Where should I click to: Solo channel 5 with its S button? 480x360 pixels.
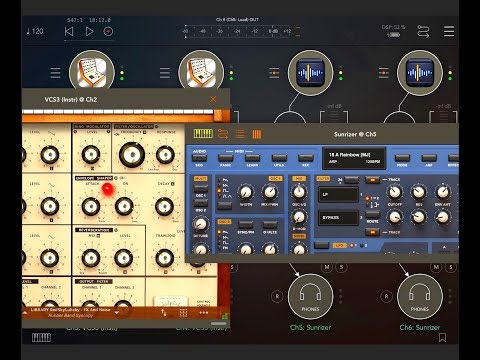pyautogui.click(x=341, y=267)
